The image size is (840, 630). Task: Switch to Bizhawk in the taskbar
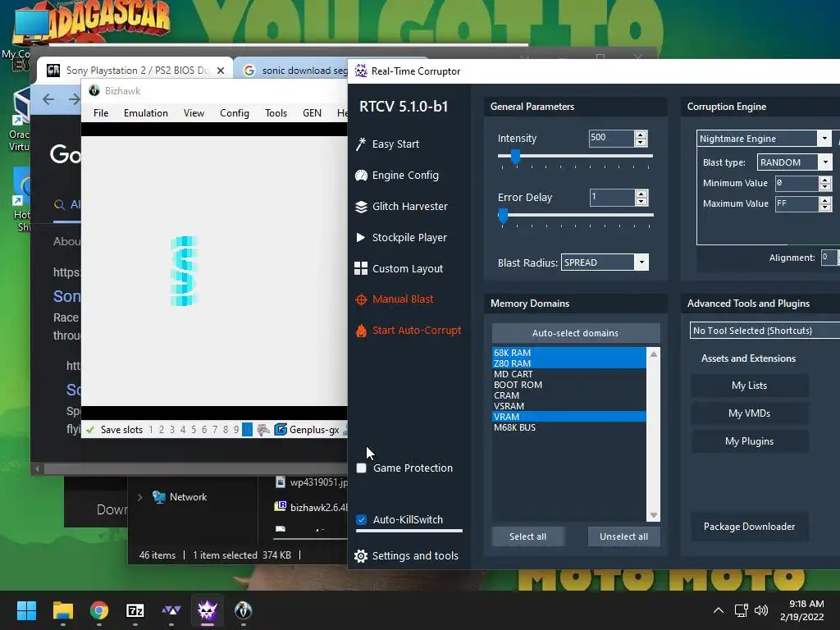coord(243,610)
